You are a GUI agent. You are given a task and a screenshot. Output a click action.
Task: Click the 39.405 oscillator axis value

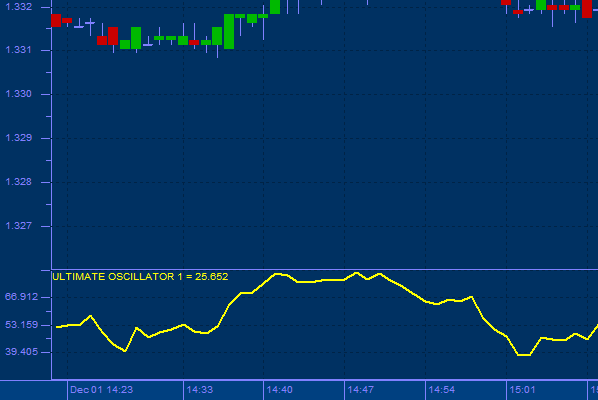21,352
